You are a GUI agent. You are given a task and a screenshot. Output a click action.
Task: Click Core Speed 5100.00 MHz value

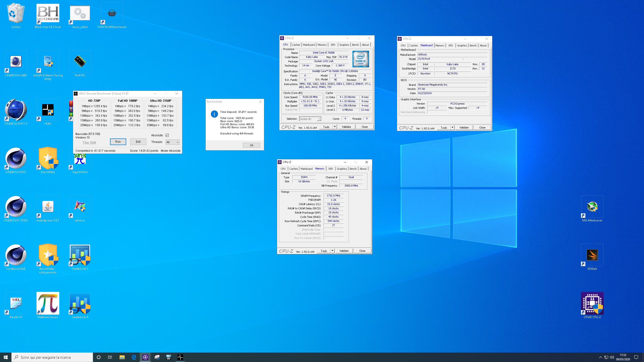click(x=310, y=97)
